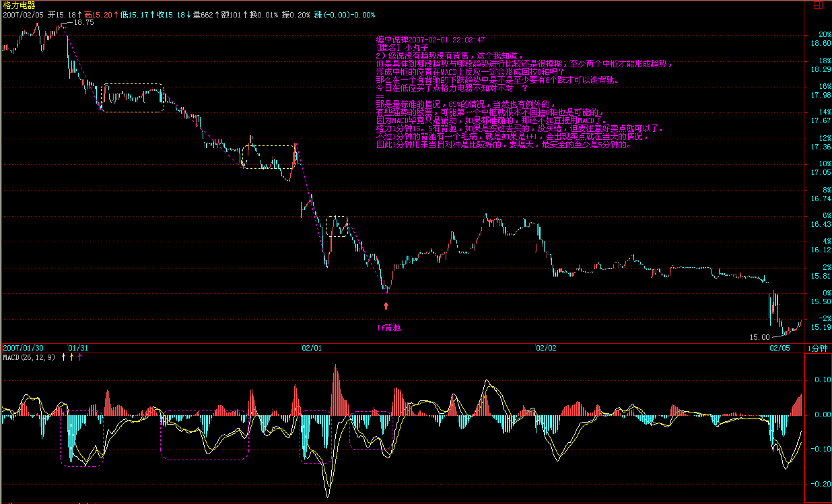This screenshot has width=832, height=504.
Task: Select the 1f背驰 annotation label
Action: [388, 328]
